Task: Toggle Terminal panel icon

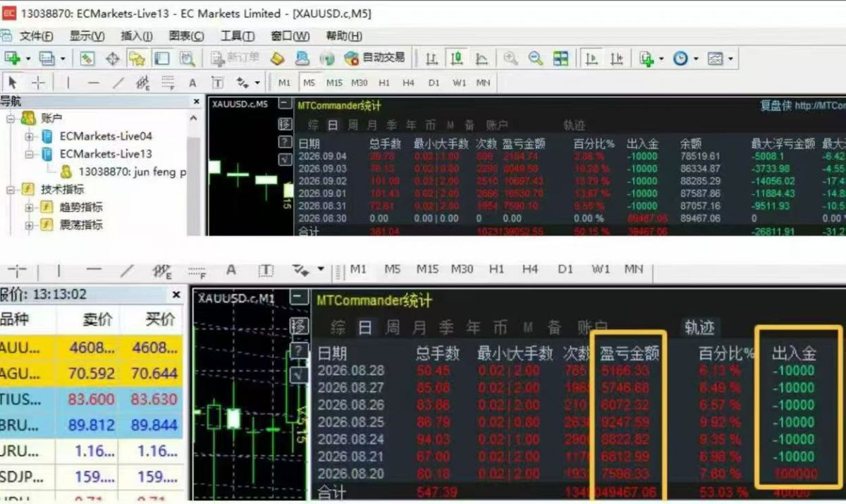Action: tap(162, 59)
